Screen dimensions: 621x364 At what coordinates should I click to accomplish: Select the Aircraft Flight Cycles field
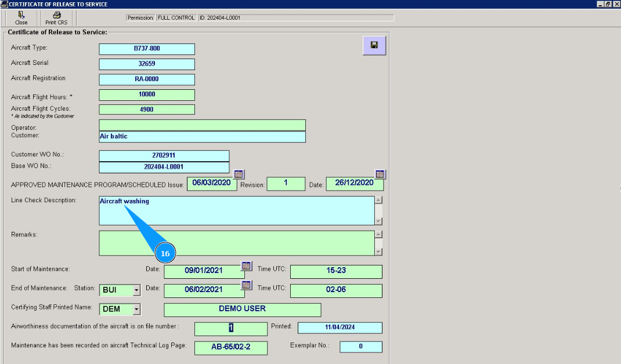pyautogui.click(x=147, y=109)
